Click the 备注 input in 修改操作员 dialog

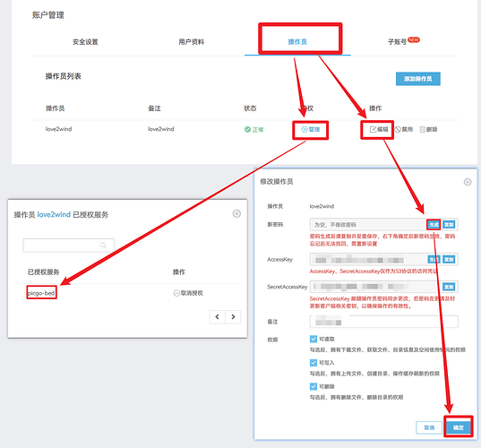383,322
